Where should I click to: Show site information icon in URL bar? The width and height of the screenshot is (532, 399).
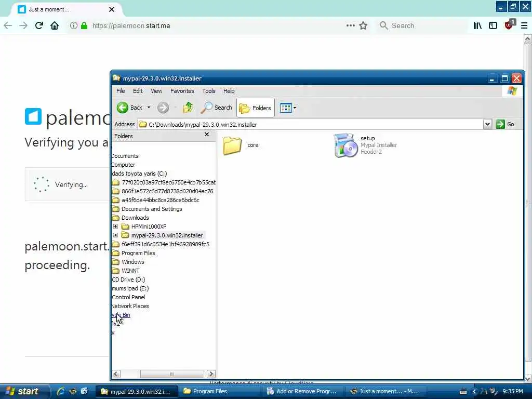coord(73,25)
